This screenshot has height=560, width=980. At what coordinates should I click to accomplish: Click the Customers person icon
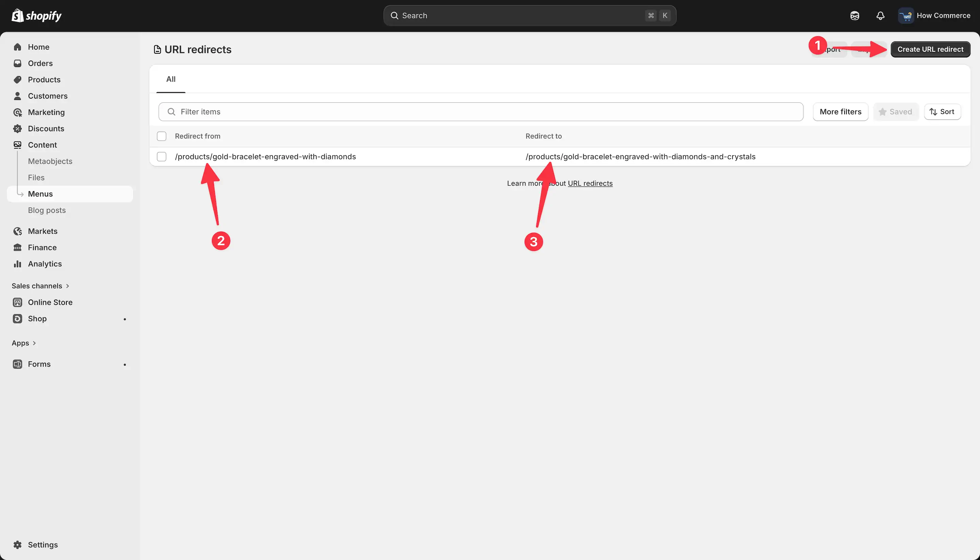pyautogui.click(x=17, y=96)
